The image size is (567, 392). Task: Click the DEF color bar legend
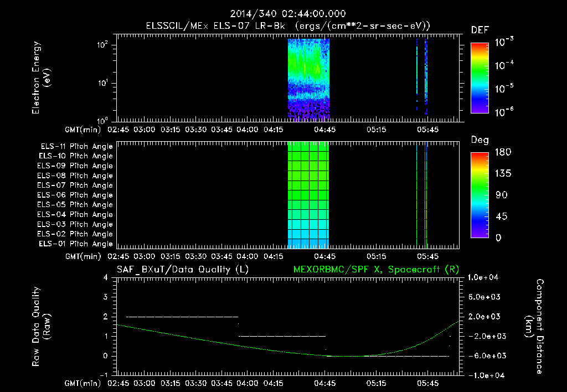point(480,78)
